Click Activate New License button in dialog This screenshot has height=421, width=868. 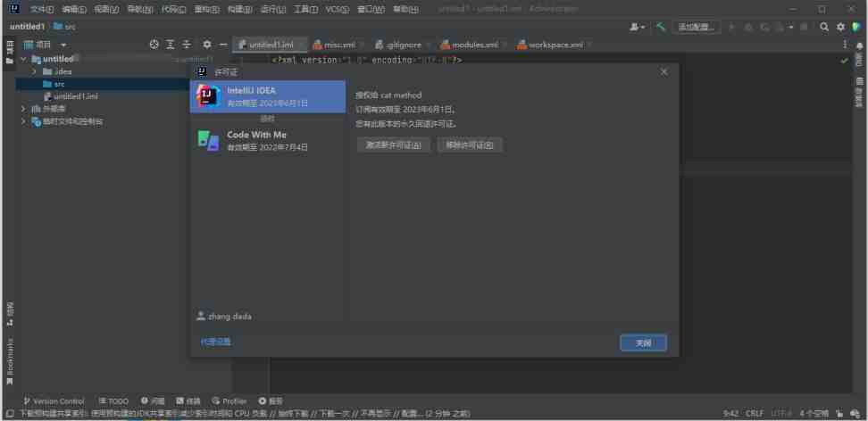click(394, 145)
